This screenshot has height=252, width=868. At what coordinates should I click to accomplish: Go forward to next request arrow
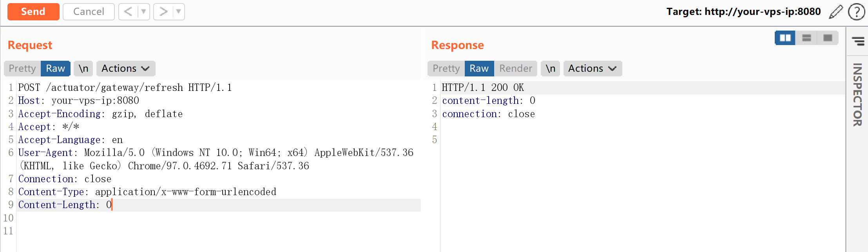point(163,12)
